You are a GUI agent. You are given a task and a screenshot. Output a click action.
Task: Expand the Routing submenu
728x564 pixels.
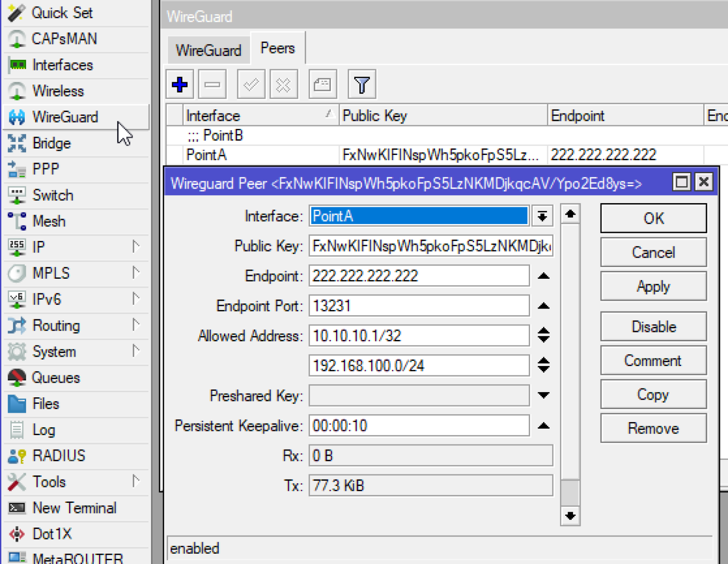(x=136, y=325)
